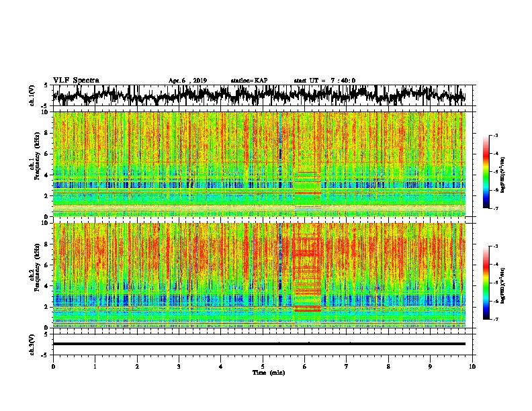The height and width of the screenshot is (411, 532).
Task: Click time axis tick label "1"
Action: coord(95,367)
